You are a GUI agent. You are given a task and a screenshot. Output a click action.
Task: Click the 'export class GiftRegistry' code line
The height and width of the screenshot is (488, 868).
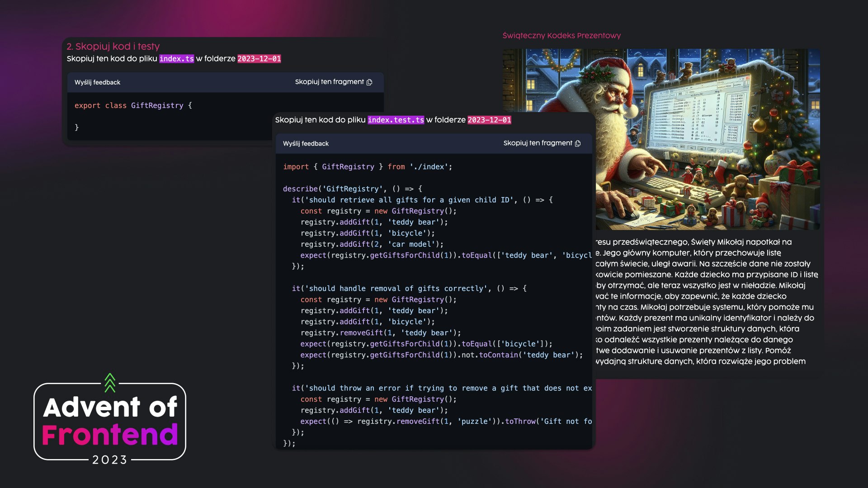click(133, 106)
